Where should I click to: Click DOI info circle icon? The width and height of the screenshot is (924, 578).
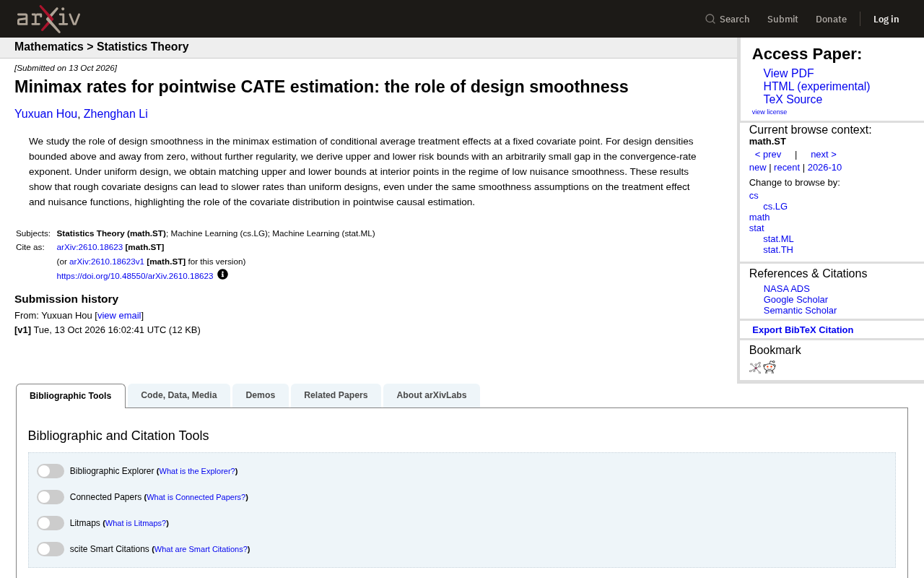(x=222, y=275)
